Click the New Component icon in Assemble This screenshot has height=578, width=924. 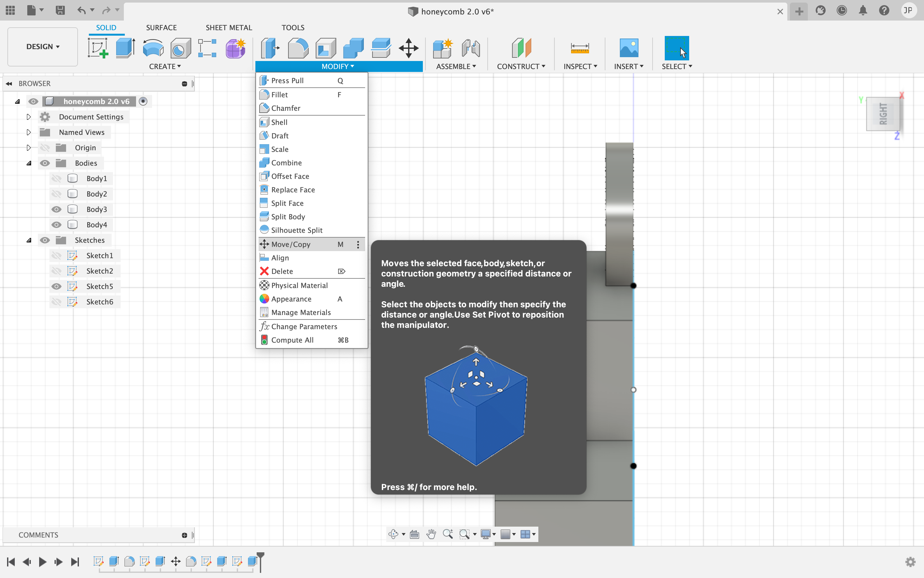point(442,48)
